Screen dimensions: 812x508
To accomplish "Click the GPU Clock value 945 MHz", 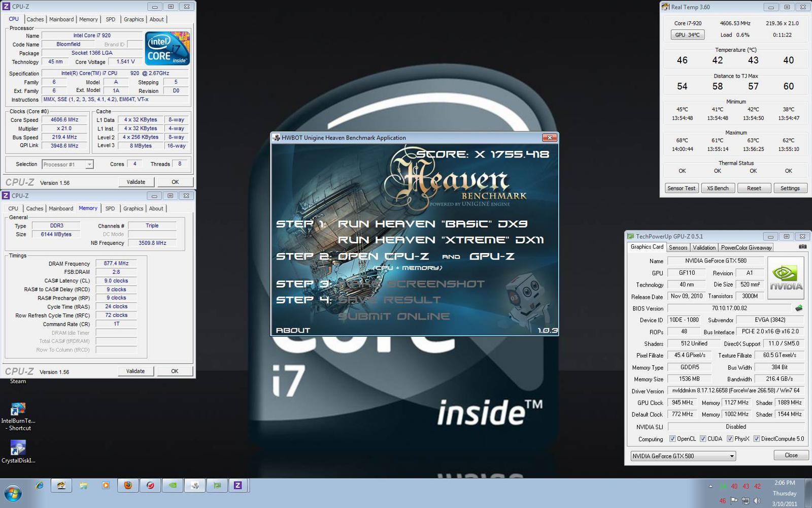I will coord(683,402).
